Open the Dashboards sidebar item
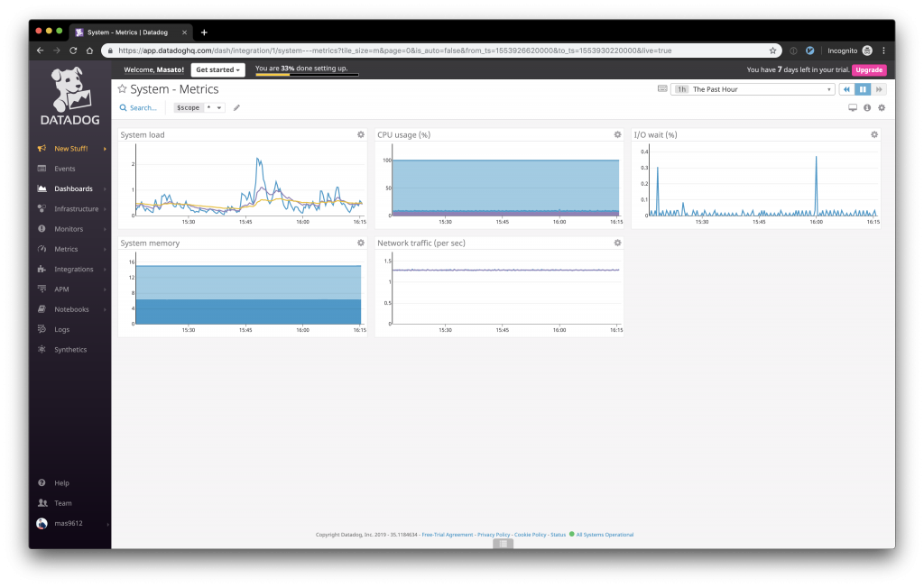924x587 pixels. coord(73,188)
